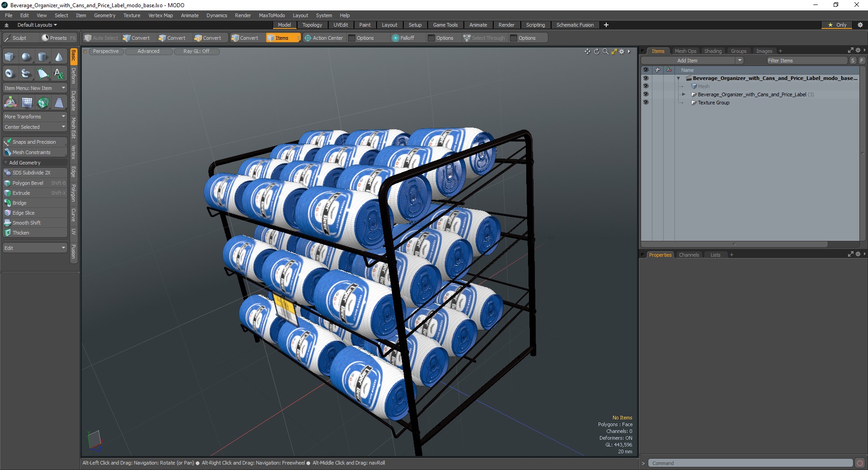Switch to the UVEdit layout tab
The width and height of the screenshot is (868, 470).
pyautogui.click(x=341, y=25)
